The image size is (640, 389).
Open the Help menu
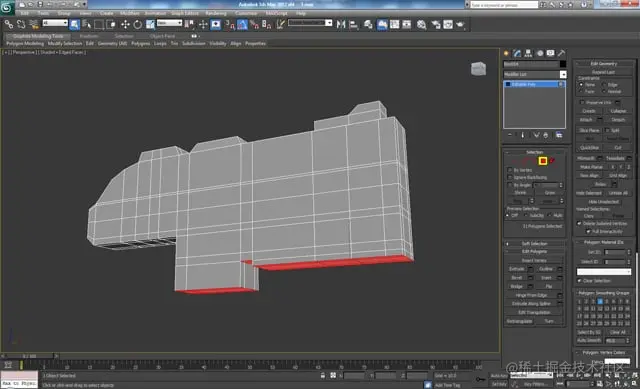click(x=301, y=13)
